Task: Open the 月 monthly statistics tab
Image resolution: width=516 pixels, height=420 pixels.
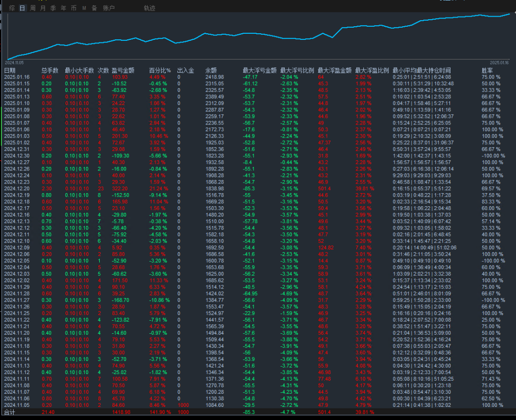Action: 43,8
